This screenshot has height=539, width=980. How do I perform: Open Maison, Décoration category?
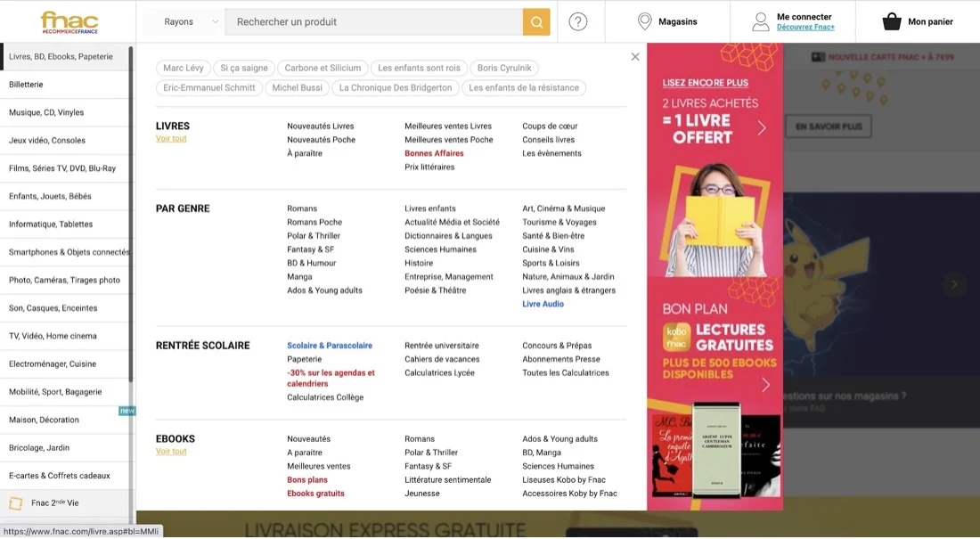(x=67, y=421)
